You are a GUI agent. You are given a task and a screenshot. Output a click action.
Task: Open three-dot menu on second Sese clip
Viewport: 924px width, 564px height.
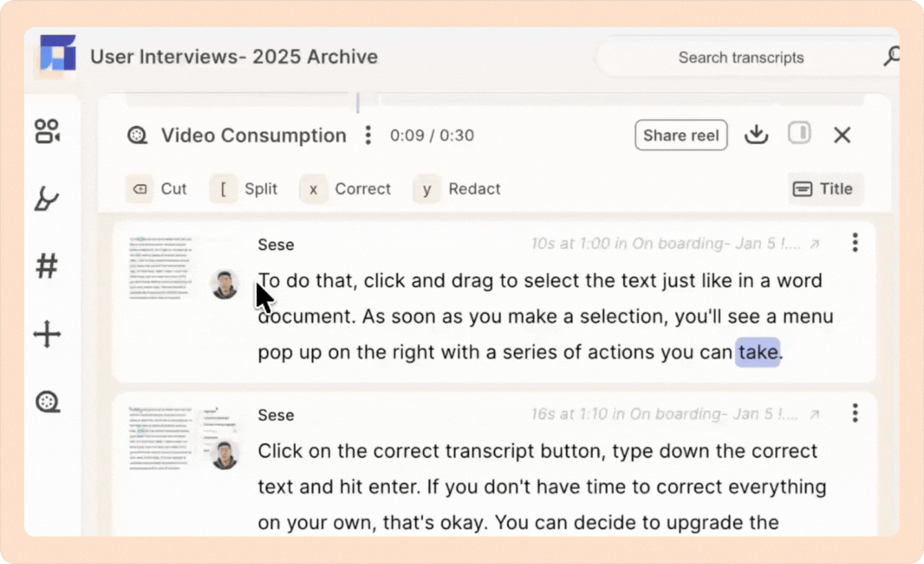(854, 413)
